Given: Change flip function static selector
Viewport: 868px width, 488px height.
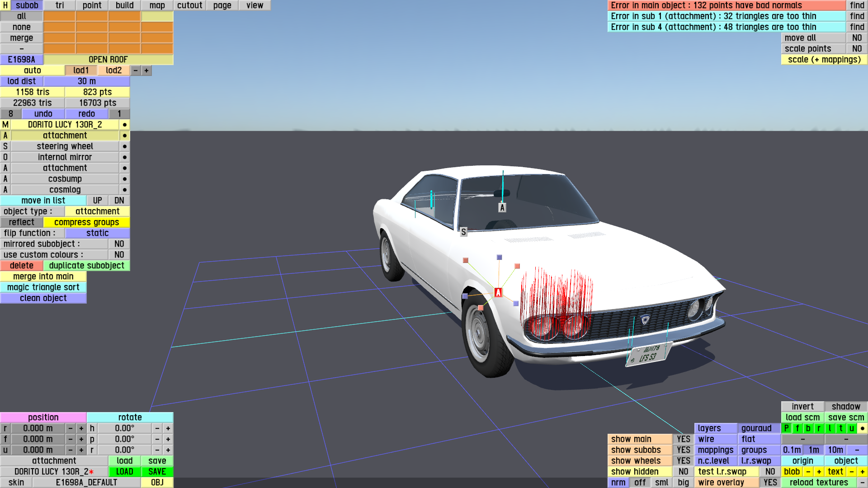Looking at the screenshot, I should point(97,233).
